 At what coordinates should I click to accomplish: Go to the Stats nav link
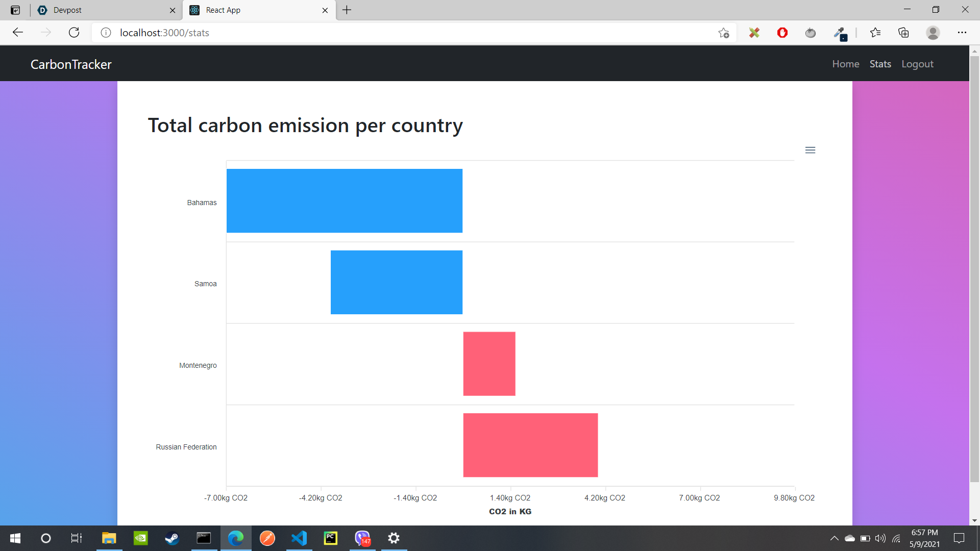(x=880, y=64)
